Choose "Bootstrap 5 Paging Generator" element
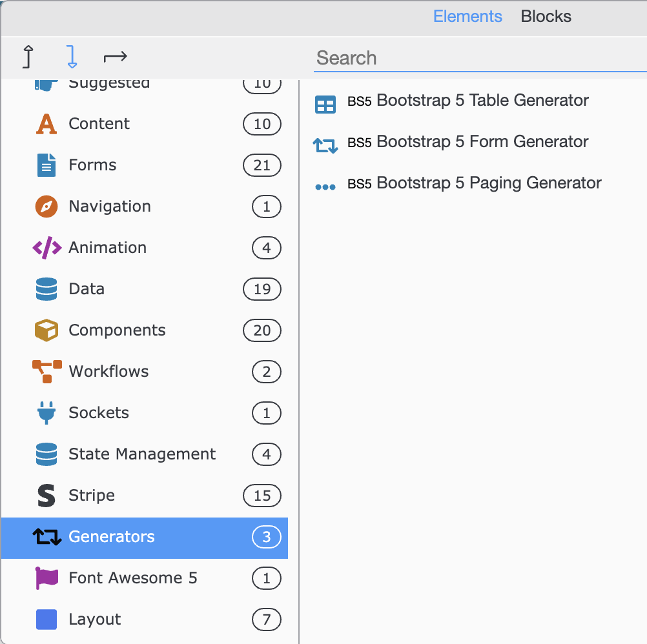 pyautogui.click(x=474, y=183)
